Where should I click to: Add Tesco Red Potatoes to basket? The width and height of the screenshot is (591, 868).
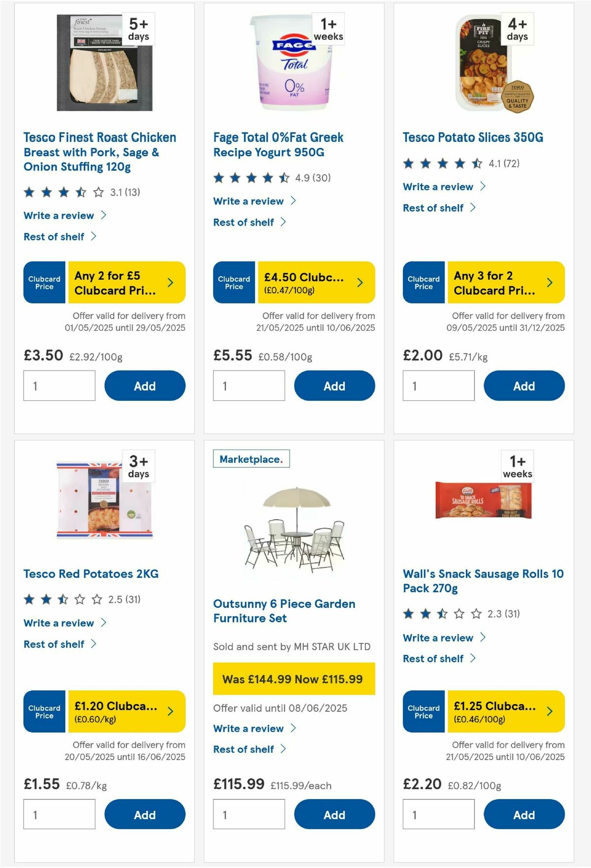[x=144, y=814]
